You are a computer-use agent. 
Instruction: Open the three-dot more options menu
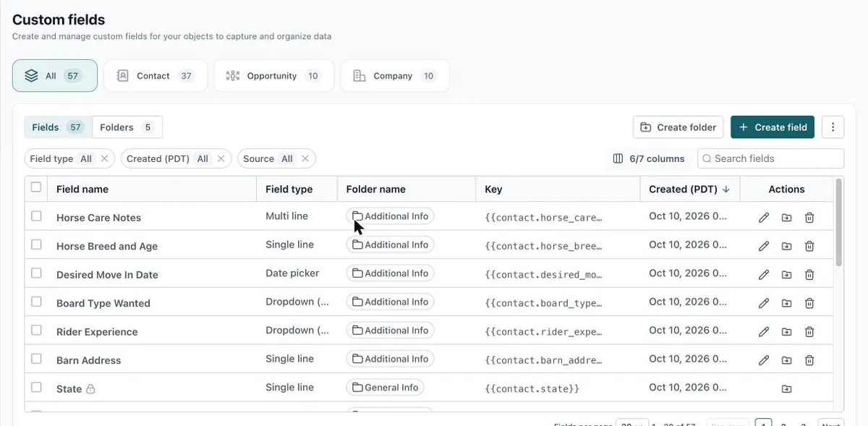tap(833, 127)
